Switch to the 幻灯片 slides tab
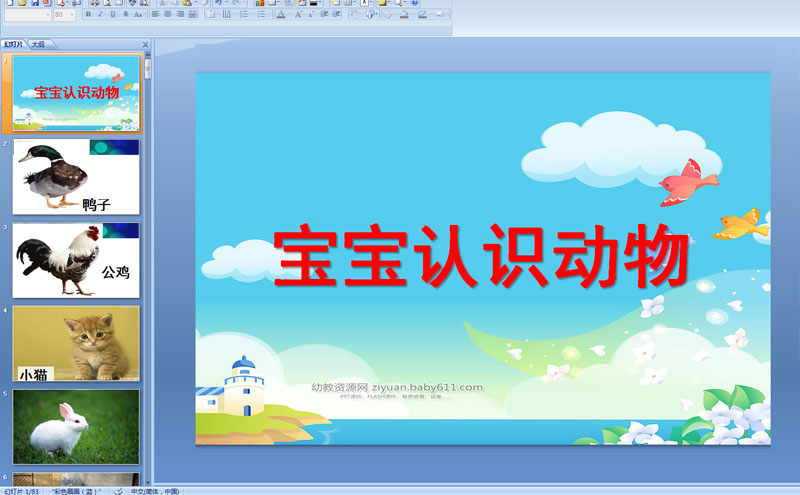Image resolution: width=800 pixels, height=495 pixels. tap(13, 44)
